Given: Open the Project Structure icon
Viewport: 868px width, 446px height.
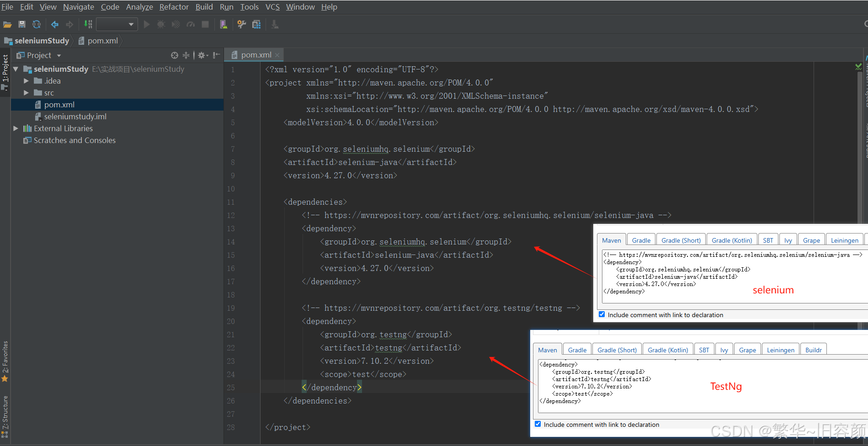Looking at the screenshot, I should pos(256,24).
